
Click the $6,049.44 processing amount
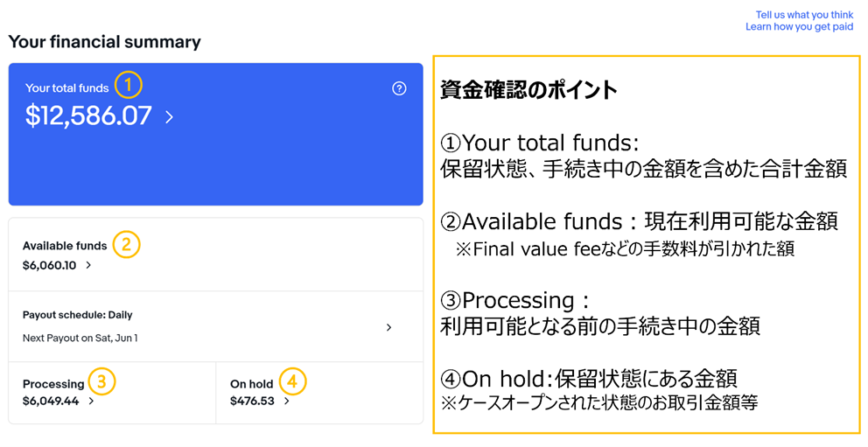point(51,402)
